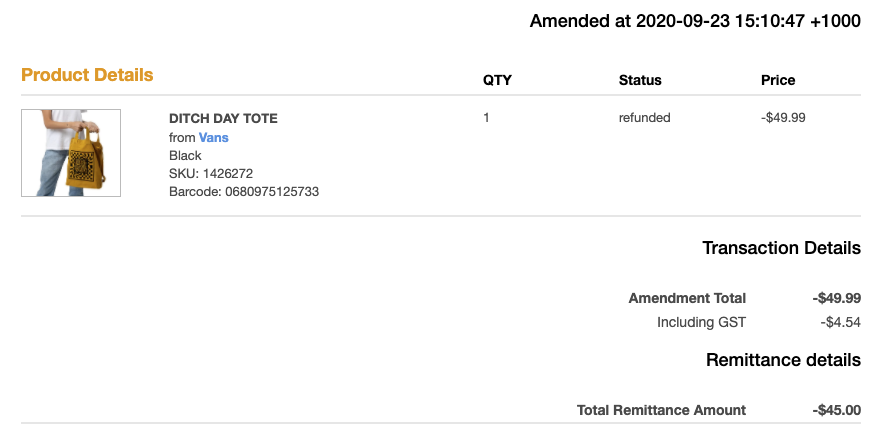The height and width of the screenshot is (436, 881).
Task: Select the refunded status text
Action: pos(644,117)
